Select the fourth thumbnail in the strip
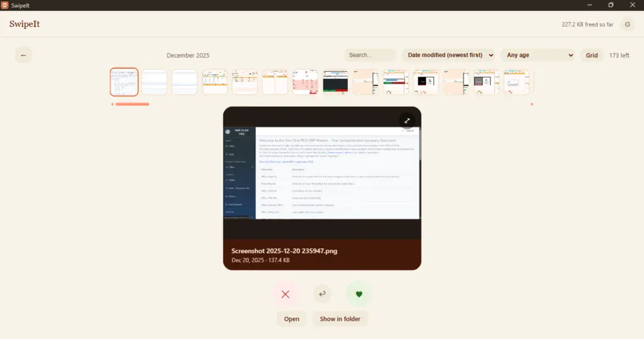Viewport: 644px width, 339px height. pos(215,82)
